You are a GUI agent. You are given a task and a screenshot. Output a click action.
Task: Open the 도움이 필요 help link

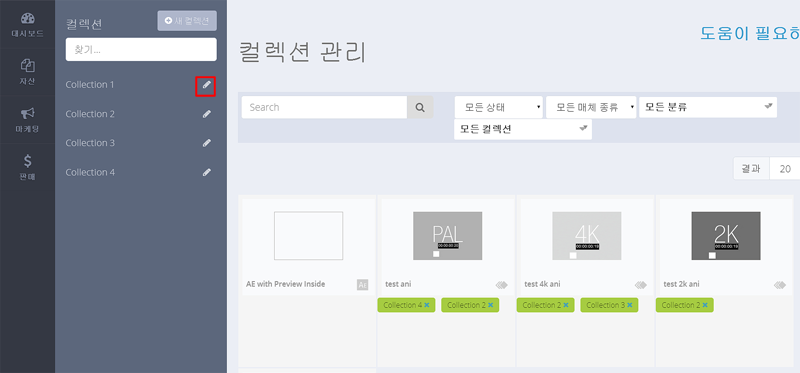coord(750,34)
